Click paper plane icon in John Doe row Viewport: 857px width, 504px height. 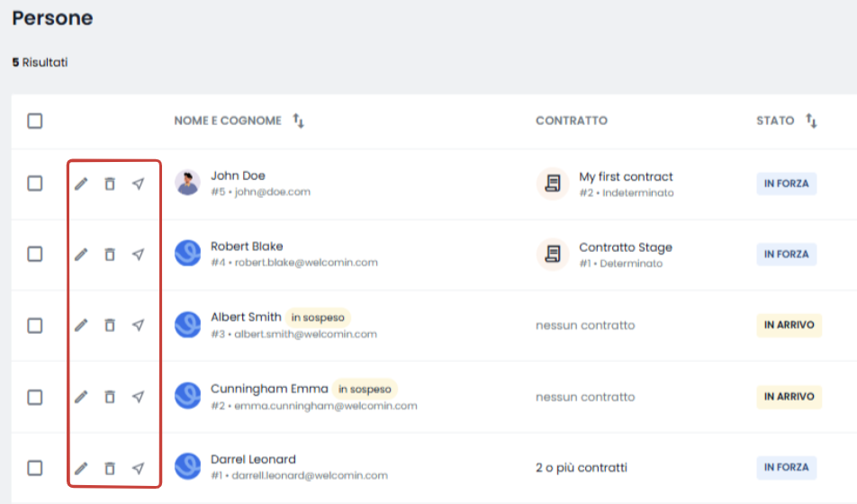(139, 184)
